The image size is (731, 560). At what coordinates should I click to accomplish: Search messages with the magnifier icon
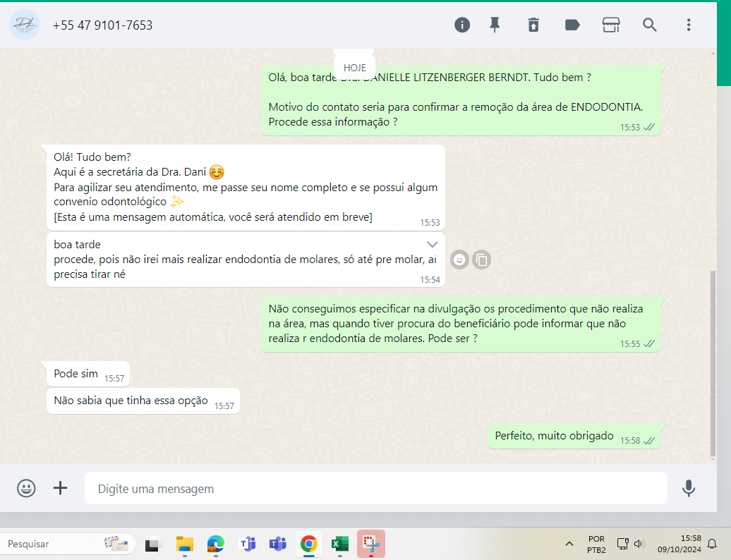tap(649, 25)
